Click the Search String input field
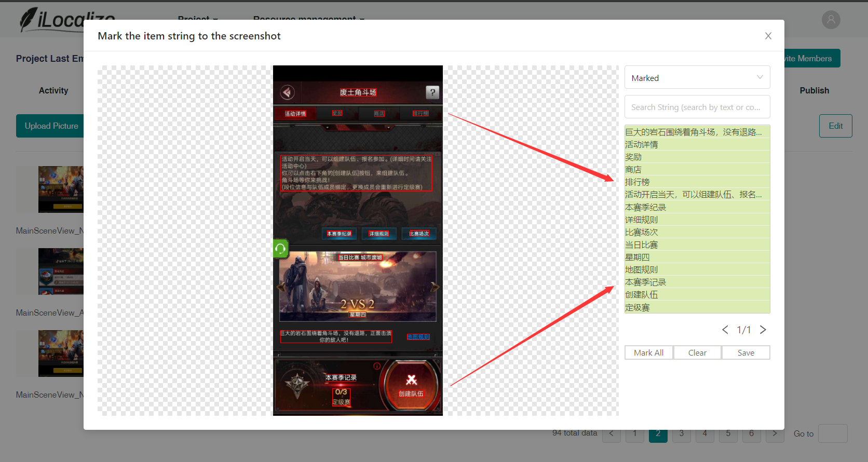The width and height of the screenshot is (868, 462). [x=697, y=107]
